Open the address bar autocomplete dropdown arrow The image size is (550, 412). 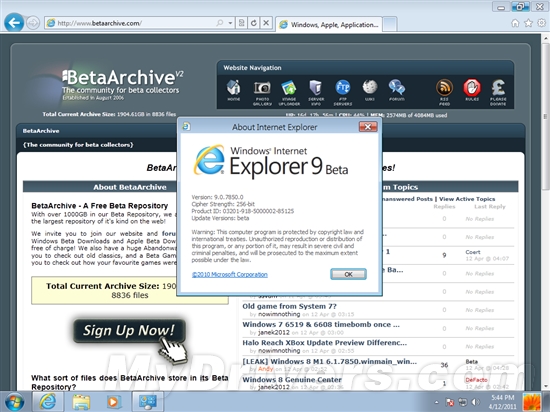pos(230,23)
